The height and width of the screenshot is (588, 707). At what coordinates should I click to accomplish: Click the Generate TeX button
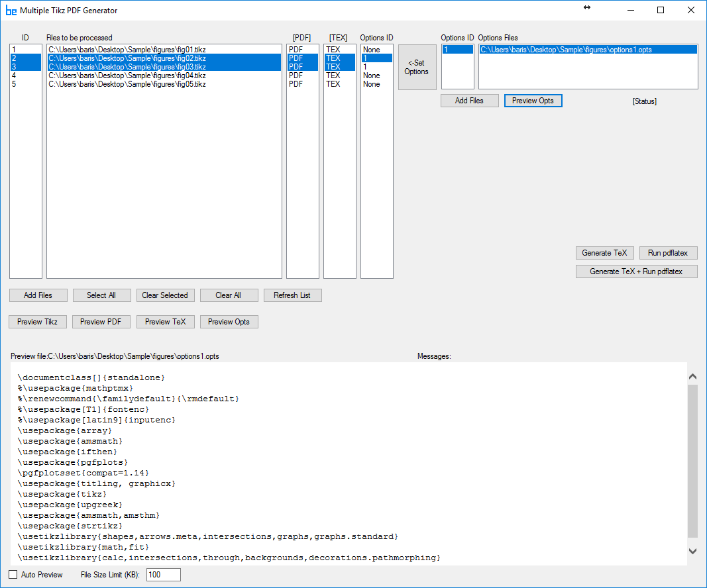click(604, 253)
